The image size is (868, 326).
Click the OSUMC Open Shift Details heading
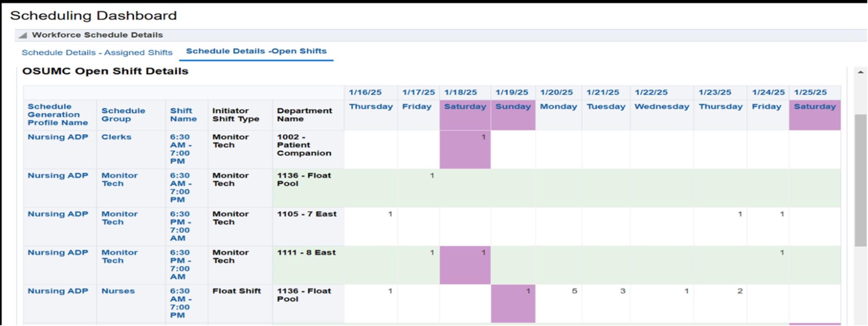[x=105, y=71]
